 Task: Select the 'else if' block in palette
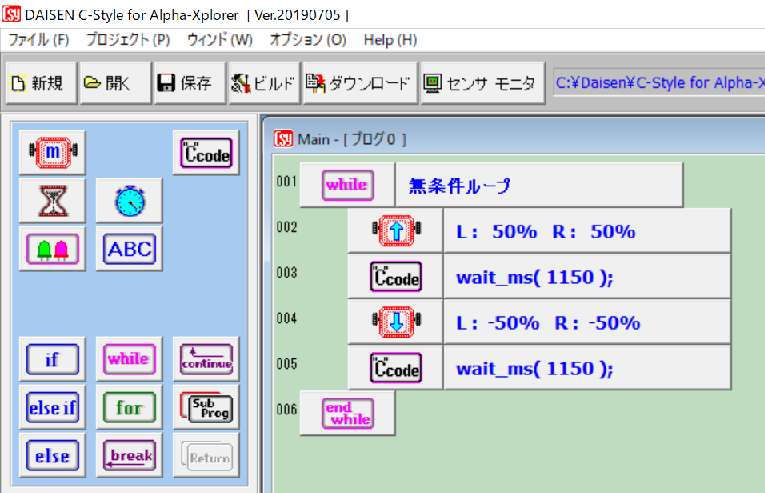53,408
